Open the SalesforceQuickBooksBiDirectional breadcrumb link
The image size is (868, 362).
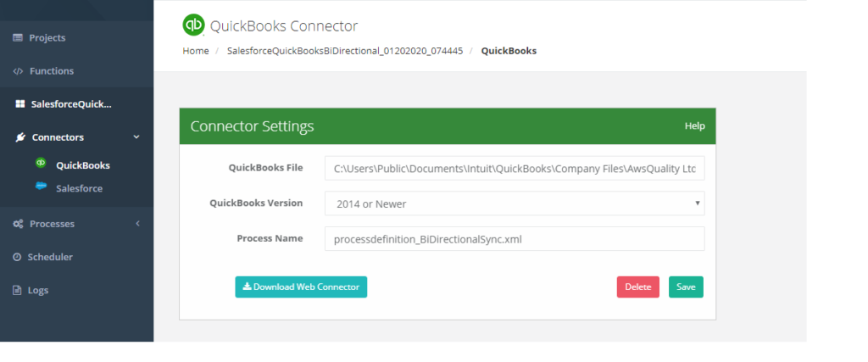click(x=344, y=51)
